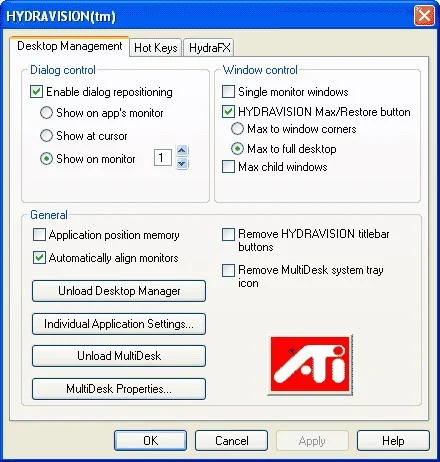Choose Max to window corners

pyautogui.click(x=237, y=129)
